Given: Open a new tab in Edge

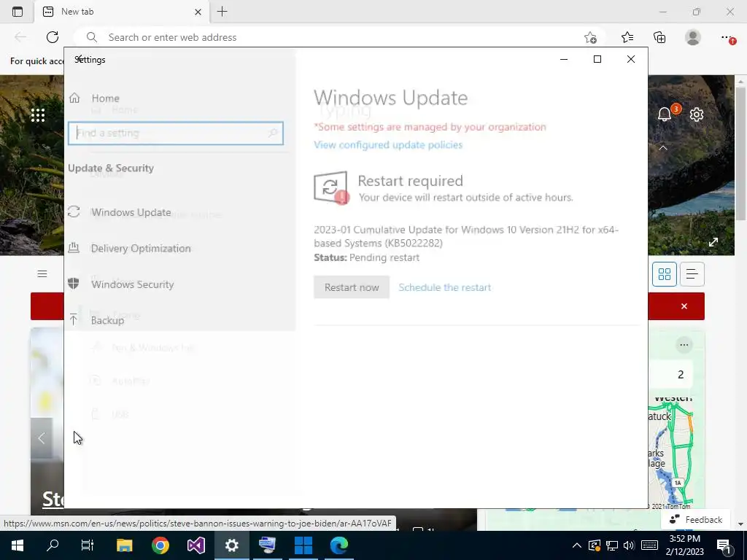Looking at the screenshot, I should click(222, 12).
